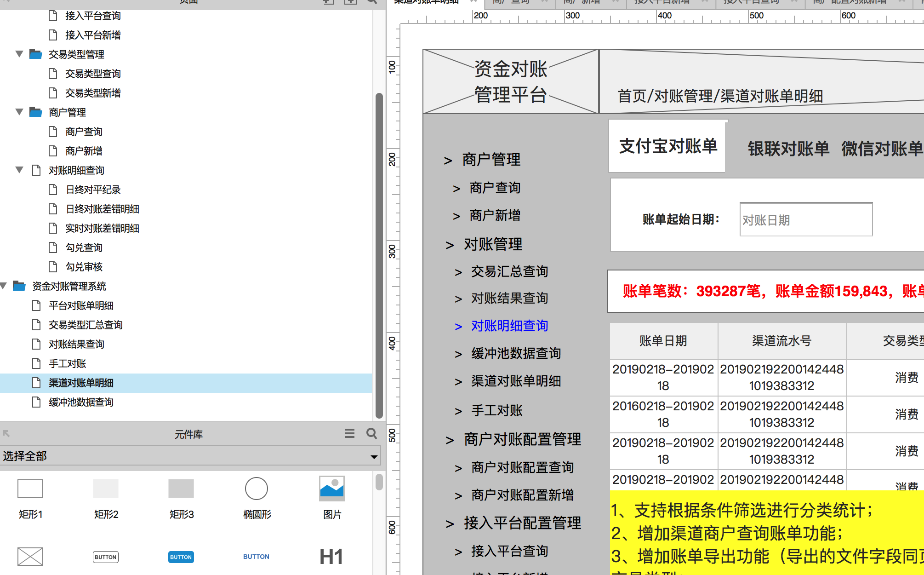
Task: Pick the 椭圆形 ellipse widget
Action: tap(257, 489)
